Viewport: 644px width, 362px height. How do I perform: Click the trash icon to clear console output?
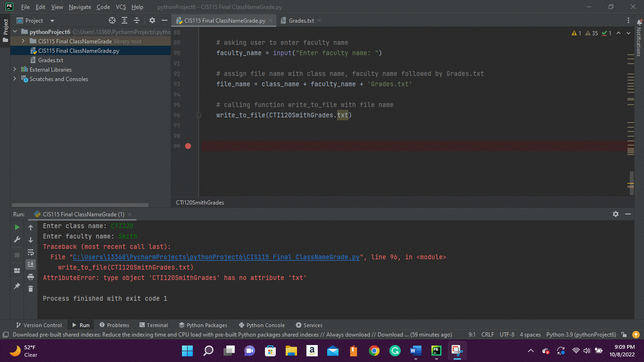(x=31, y=288)
